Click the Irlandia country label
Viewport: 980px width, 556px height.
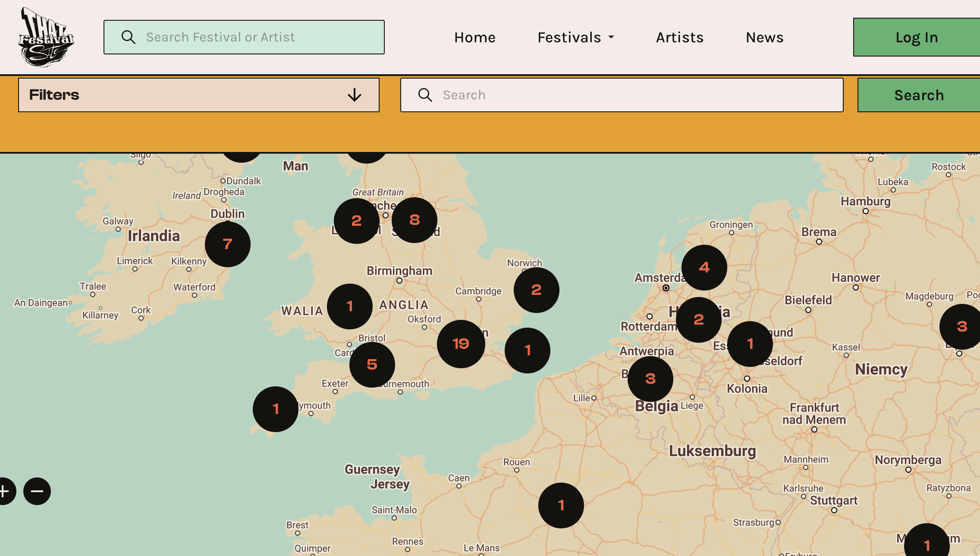[x=154, y=236]
